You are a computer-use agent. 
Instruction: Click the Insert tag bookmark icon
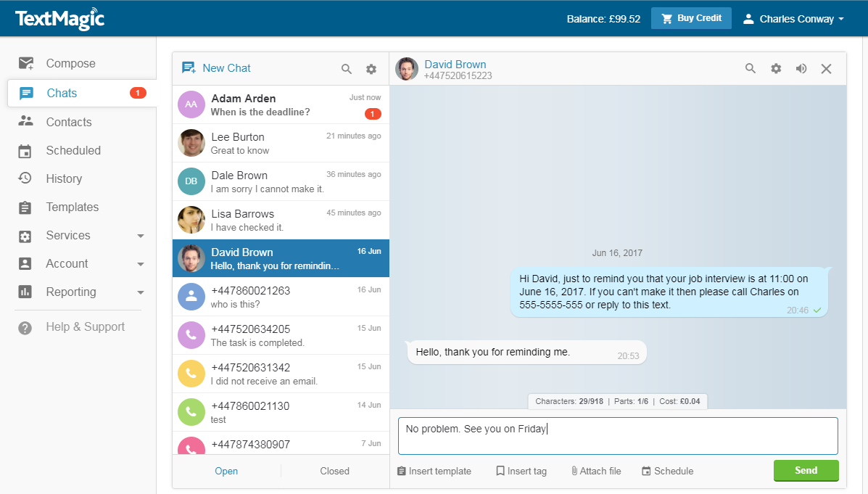click(x=500, y=471)
